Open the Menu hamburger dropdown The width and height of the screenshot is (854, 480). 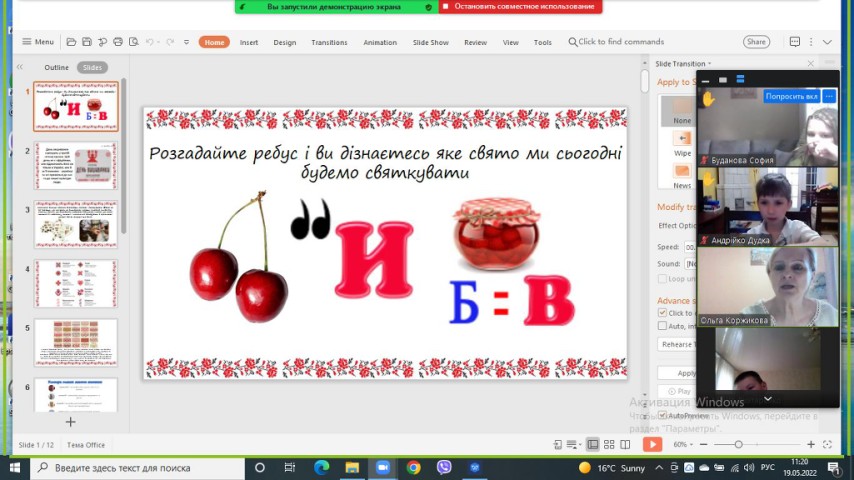[38, 42]
